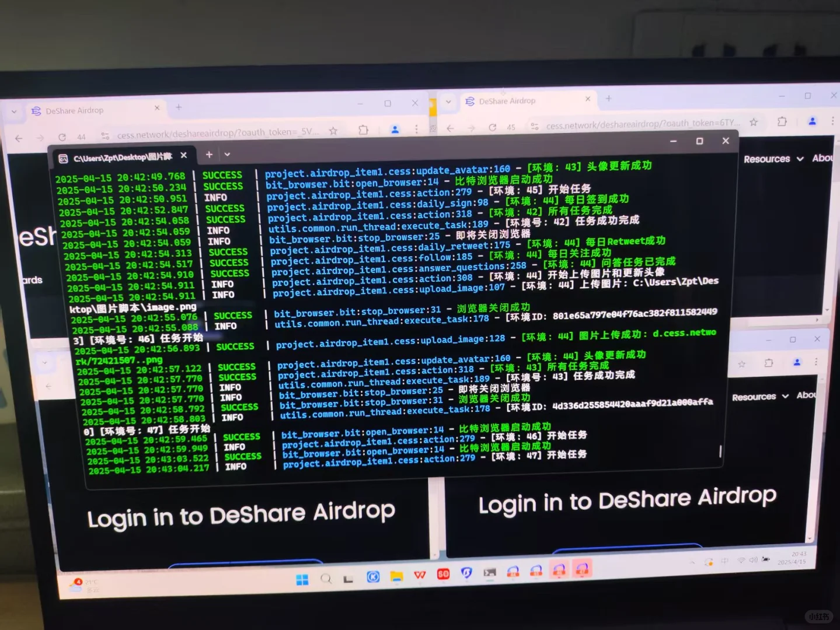Click the terminal window scrollbar
This screenshot has height=630, width=840.
(x=720, y=450)
